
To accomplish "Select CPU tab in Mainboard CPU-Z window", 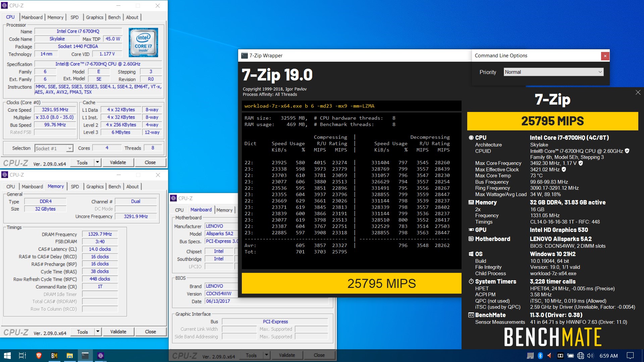I will point(179,210).
